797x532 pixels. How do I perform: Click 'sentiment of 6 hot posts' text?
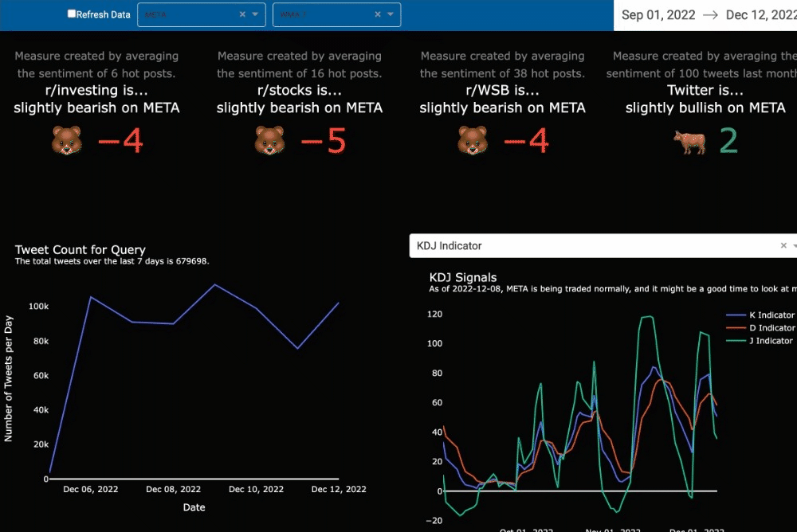click(x=106, y=74)
